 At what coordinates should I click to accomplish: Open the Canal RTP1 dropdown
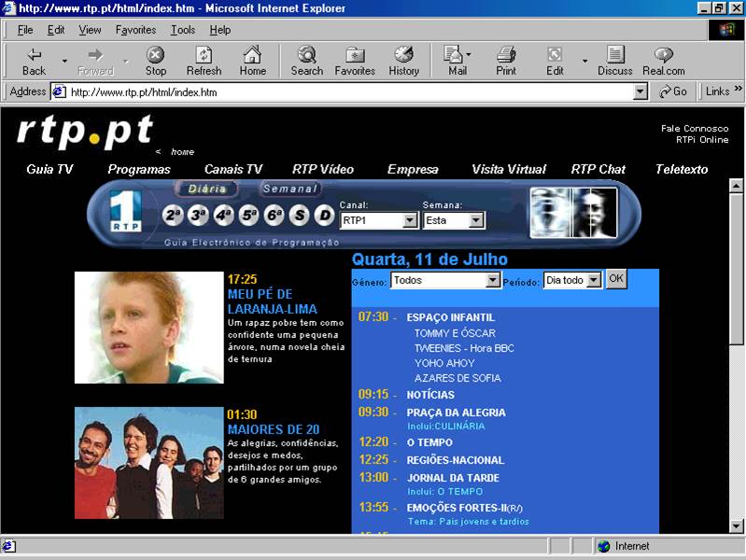tap(409, 220)
